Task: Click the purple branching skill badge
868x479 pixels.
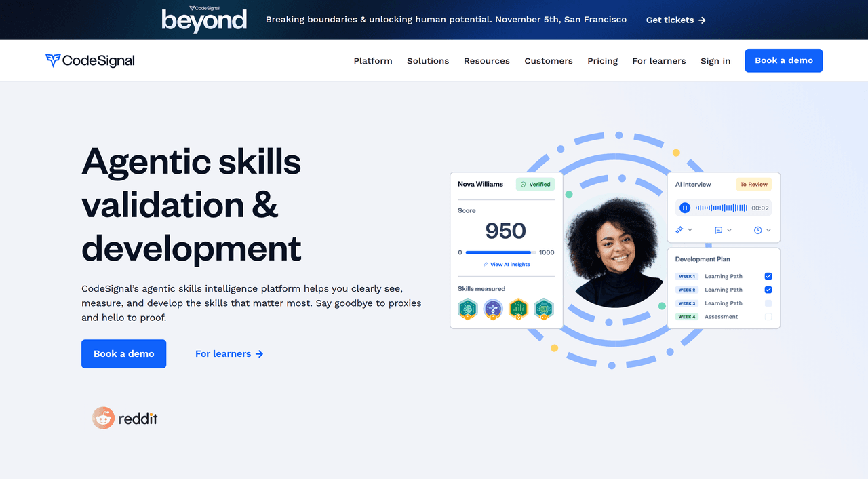Action: [493, 309]
